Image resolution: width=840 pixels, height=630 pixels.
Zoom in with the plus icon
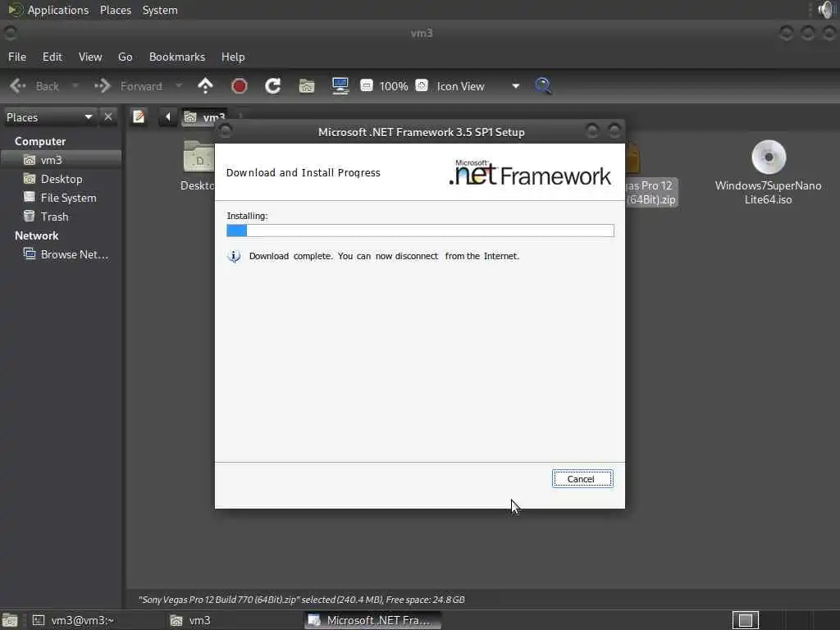click(422, 85)
